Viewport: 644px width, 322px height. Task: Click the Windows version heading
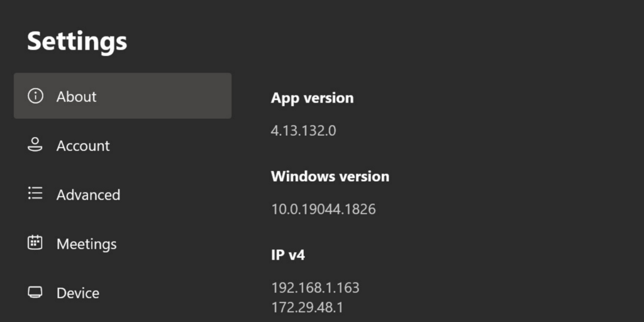pyautogui.click(x=330, y=176)
